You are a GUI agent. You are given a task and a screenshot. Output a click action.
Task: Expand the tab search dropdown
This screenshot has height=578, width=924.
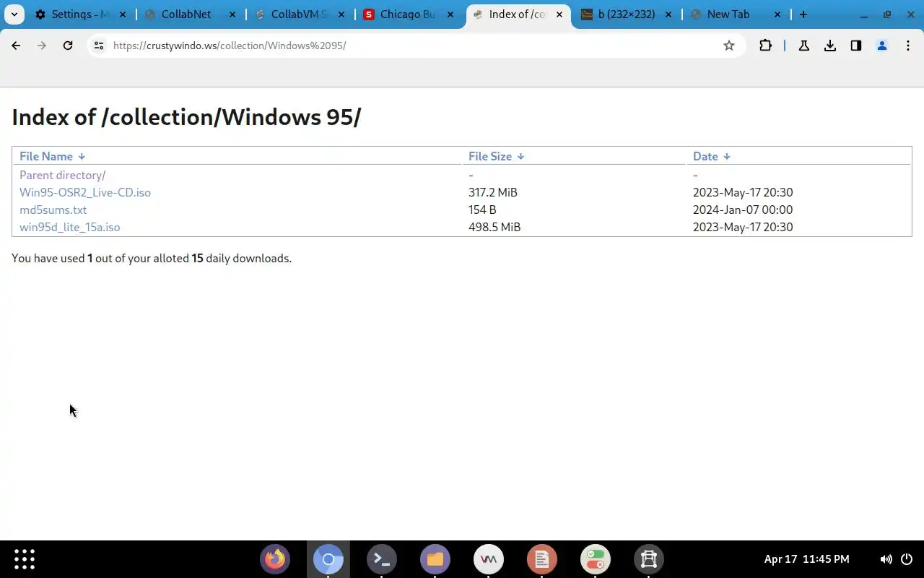[14, 14]
